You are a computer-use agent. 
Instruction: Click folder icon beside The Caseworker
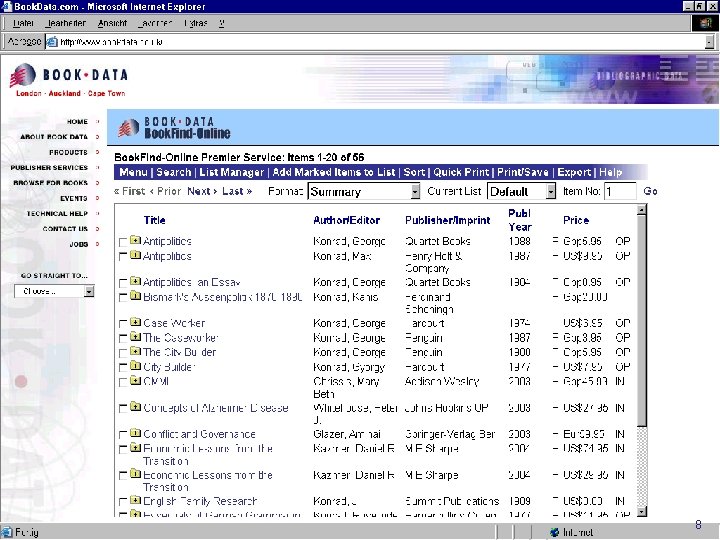135,337
